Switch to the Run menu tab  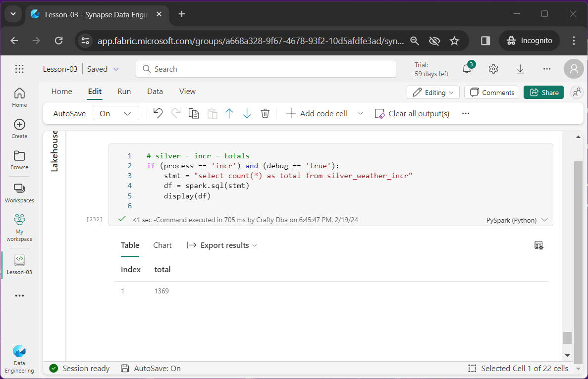click(124, 92)
